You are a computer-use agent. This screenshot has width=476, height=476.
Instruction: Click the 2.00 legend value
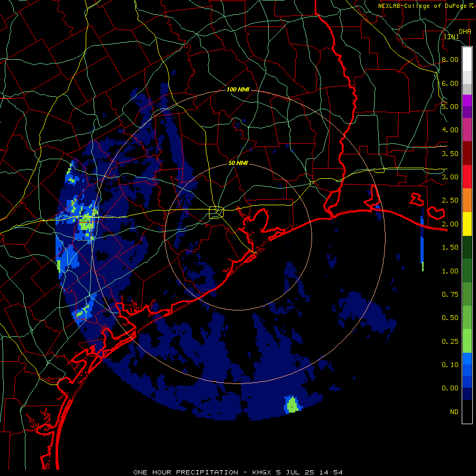[450, 224]
